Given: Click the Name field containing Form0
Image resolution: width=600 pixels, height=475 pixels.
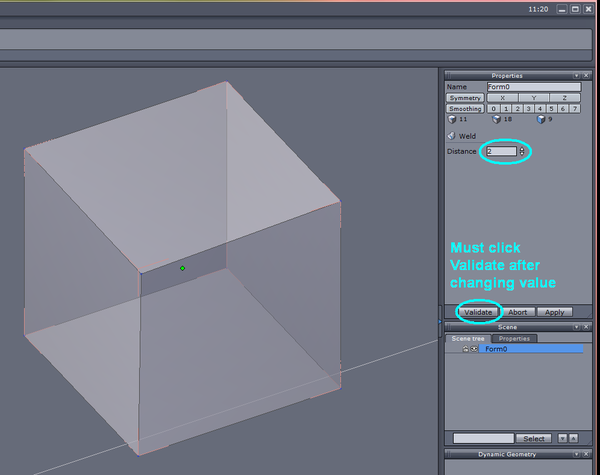Looking at the screenshot, I should point(534,87).
